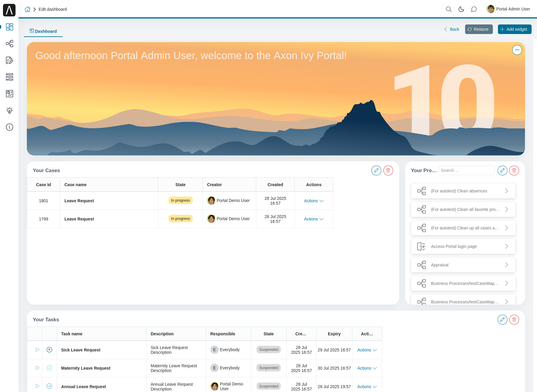The width and height of the screenshot is (537, 392).
Task: Toggle dark mode with the moon icon
Action: point(461,9)
